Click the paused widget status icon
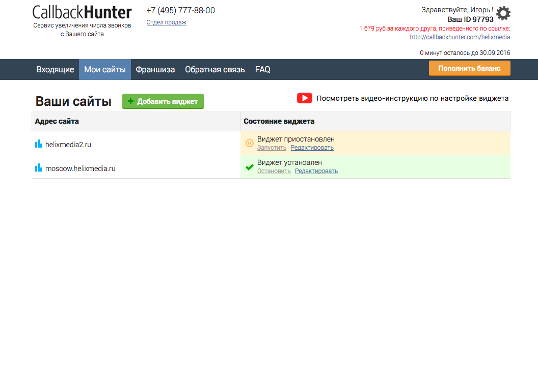538x392 pixels. click(x=250, y=143)
